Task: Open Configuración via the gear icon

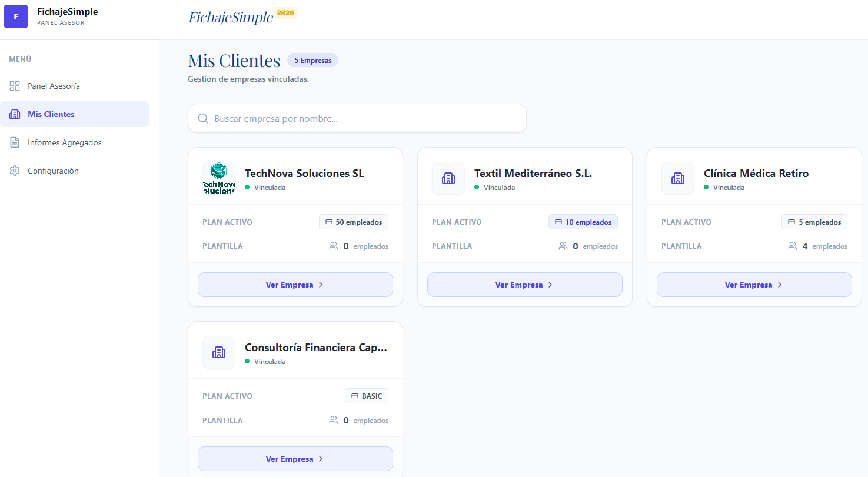Action: (14, 170)
